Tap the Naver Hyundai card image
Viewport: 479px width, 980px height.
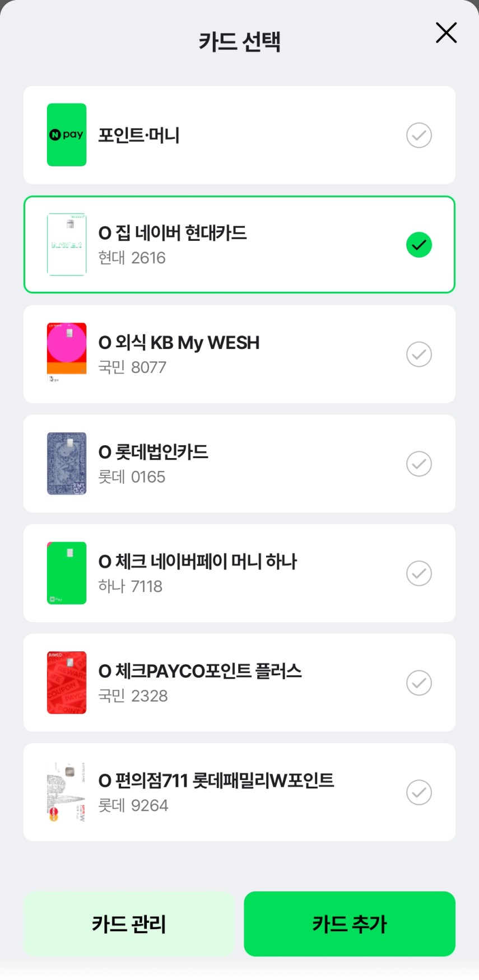tap(67, 244)
